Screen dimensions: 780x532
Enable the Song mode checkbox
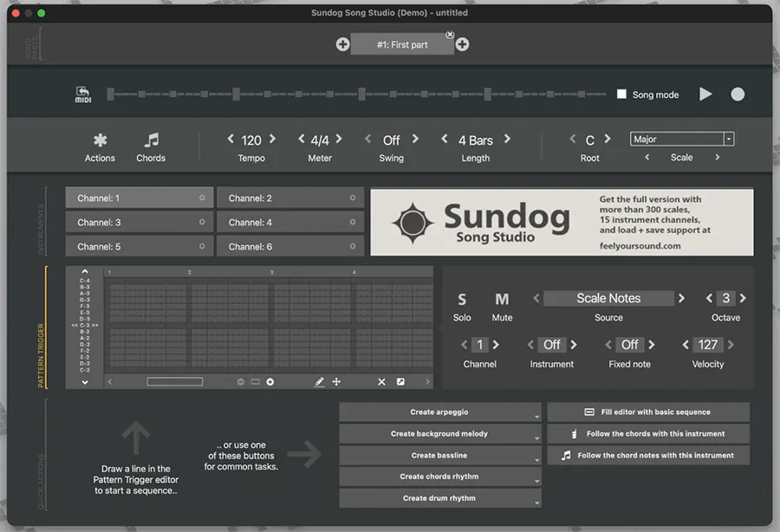[621, 94]
